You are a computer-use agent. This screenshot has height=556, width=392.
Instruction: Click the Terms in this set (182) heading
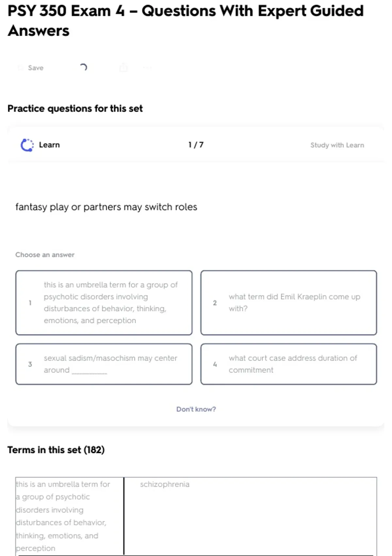click(56, 450)
